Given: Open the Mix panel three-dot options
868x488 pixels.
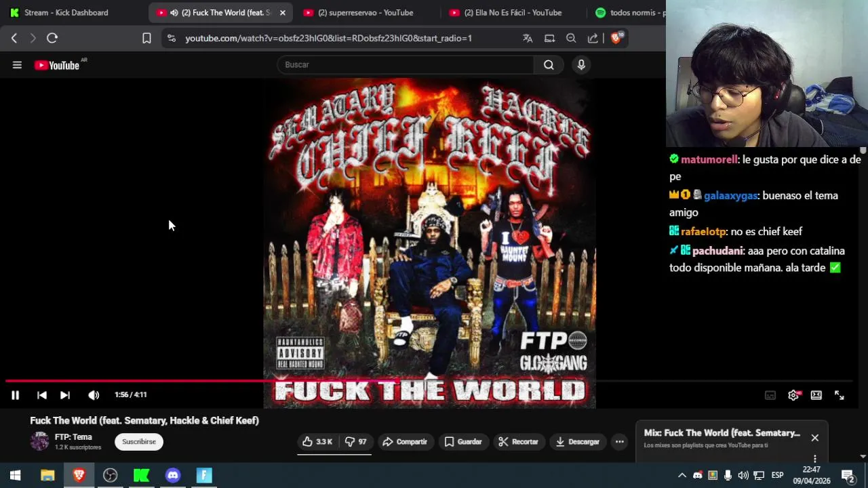Looking at the screenshot, I should 814,459.
